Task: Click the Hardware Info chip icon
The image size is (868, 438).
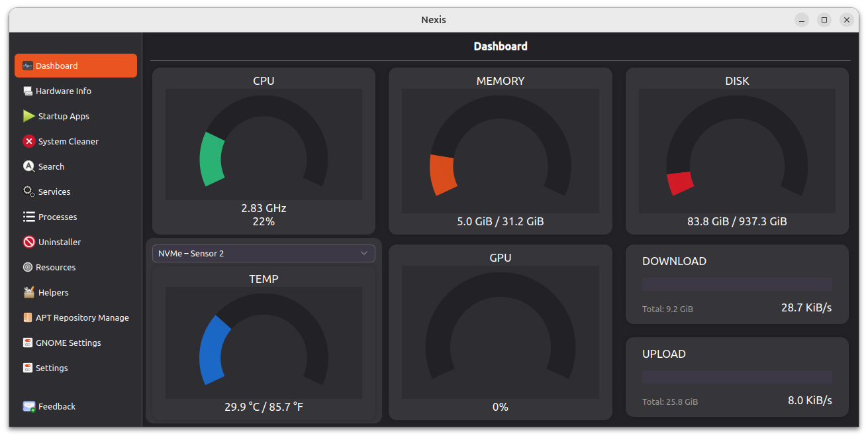Action: pos(28,91)
